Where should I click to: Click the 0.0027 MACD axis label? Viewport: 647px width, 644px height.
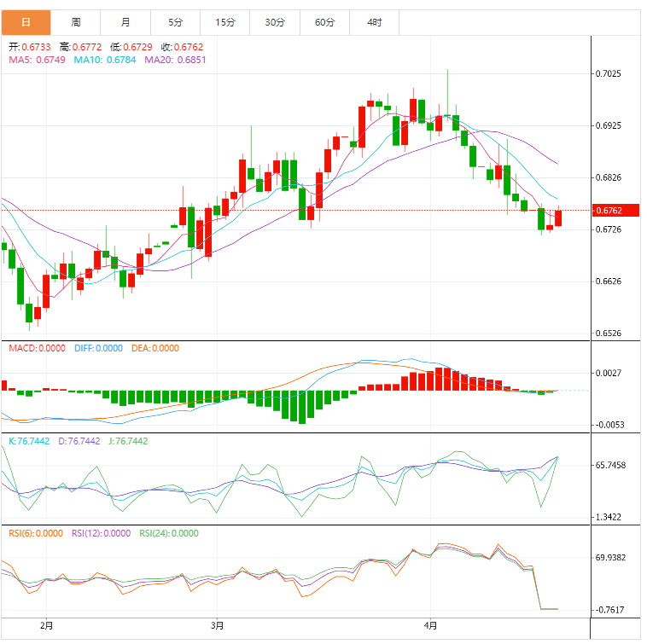click(609, 373)
